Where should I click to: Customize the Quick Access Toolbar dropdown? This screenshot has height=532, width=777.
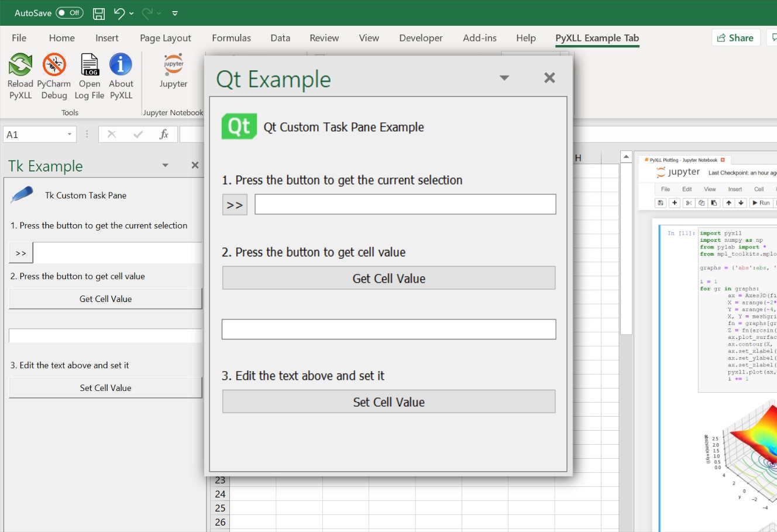175,13
